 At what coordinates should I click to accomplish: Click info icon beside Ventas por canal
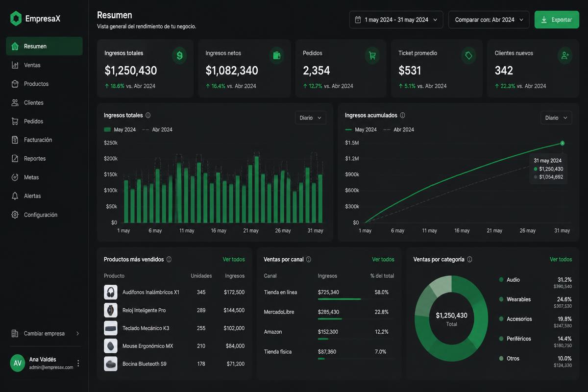(x=309, y=259)
